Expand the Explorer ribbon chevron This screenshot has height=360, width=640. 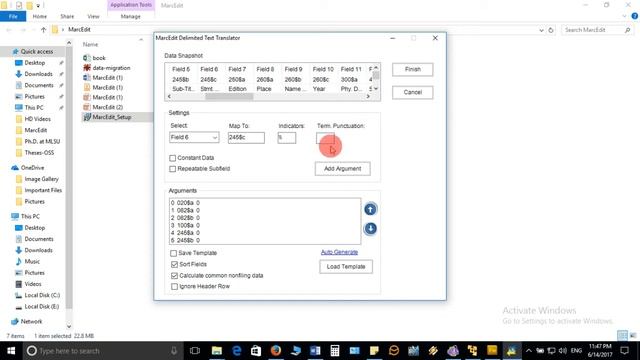click(624, 16)
